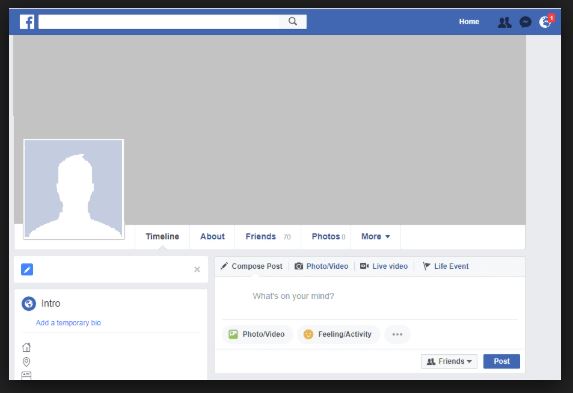
Task: Click the search magnifier button
Action: pos(293,22)
